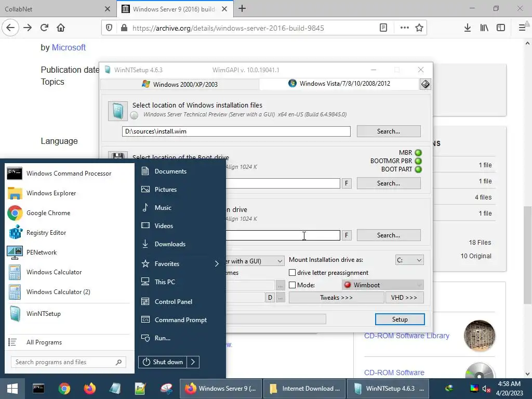This screenshot has height=399, width=532.
Task: Launch Windows Explorer from start menu
Action: (x=68, y=193)
